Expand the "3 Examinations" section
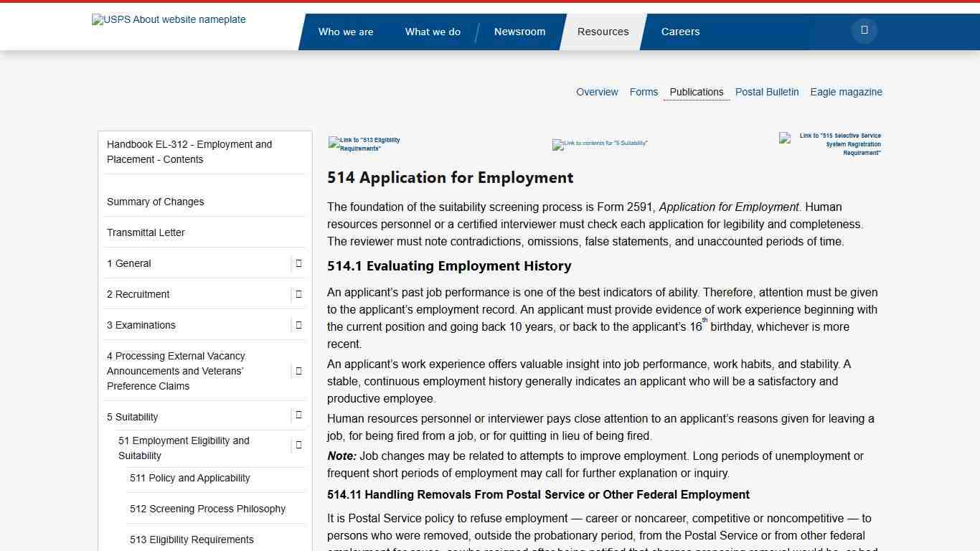The image size is (980, 551). 298,325
